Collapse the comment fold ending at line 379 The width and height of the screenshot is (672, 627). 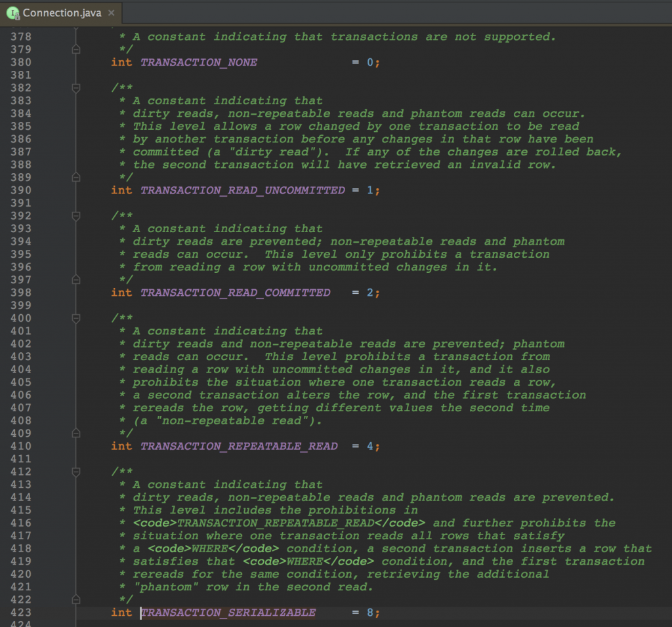point(76,50)
